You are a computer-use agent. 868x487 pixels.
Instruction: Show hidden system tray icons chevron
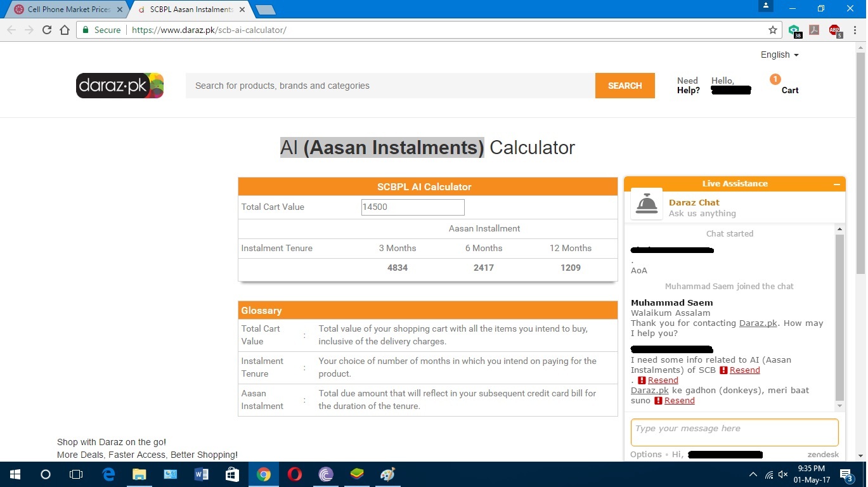(x=753, y=474)
